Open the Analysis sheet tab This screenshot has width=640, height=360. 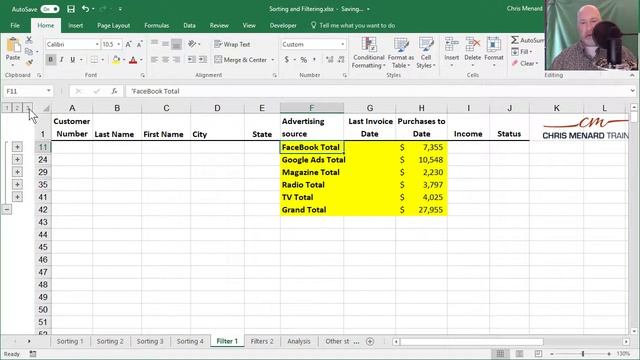[x=299, y=341]
